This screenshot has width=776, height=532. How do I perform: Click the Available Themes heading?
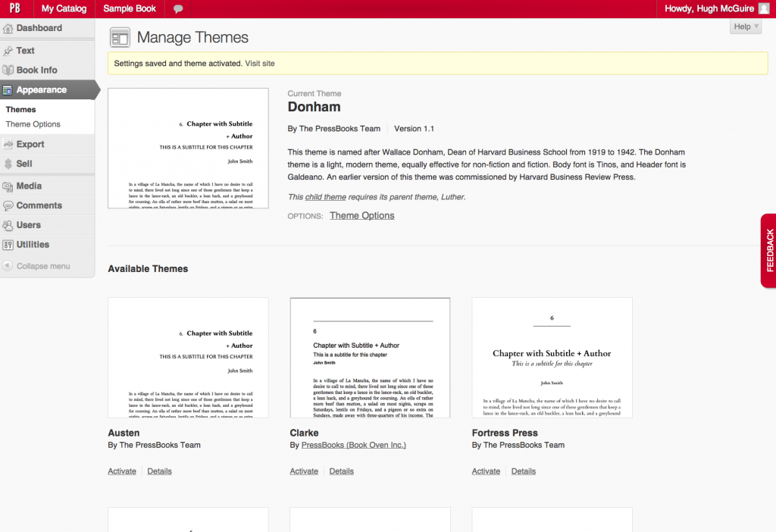click(148, 269)
